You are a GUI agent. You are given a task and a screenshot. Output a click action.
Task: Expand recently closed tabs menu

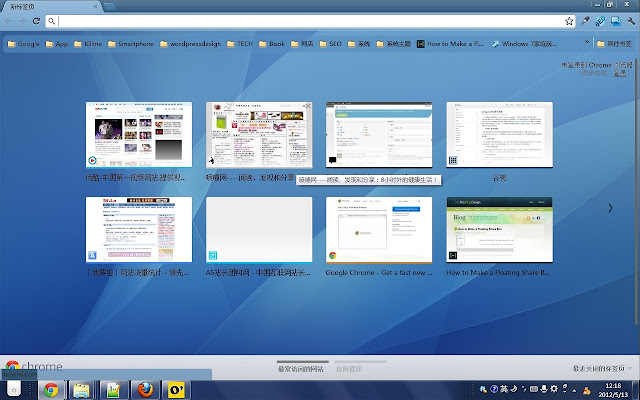[x=602, y=368]
